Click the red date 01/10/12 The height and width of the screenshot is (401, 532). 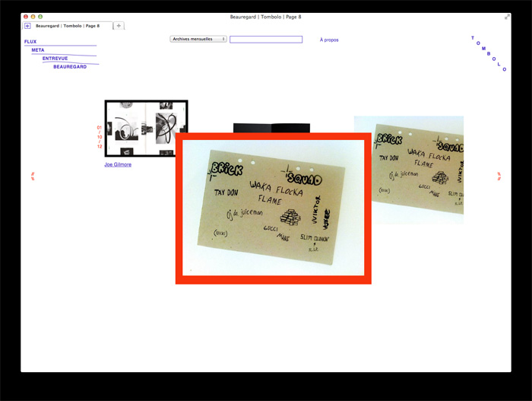coord(100,137)
